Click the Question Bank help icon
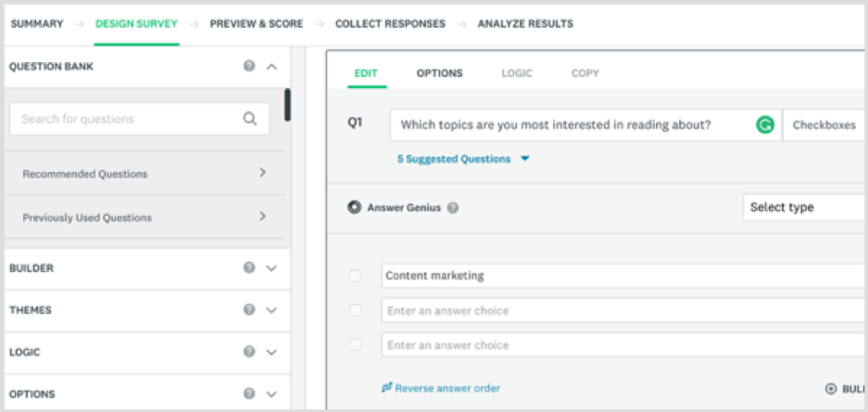Screen dimensions: 868x412 [x=249, y=67]
